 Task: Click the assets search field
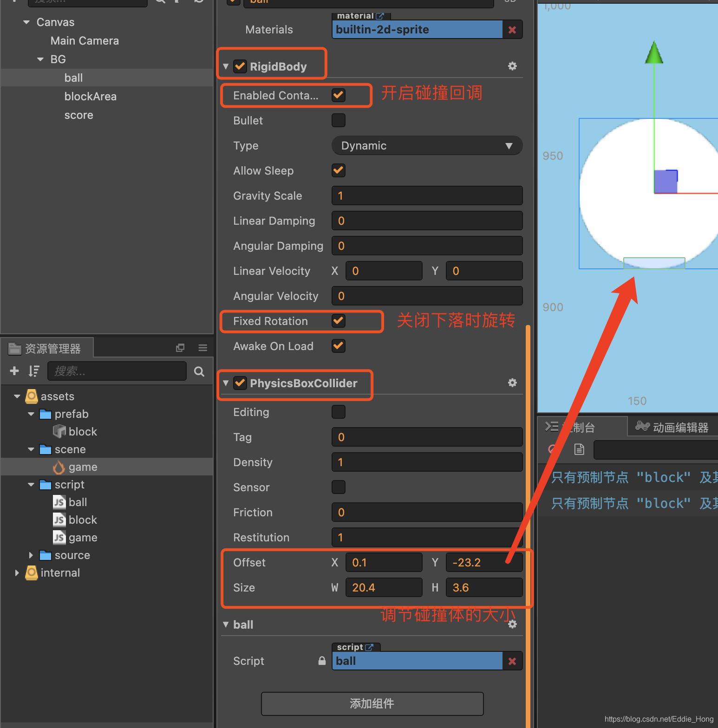[117, 371]
